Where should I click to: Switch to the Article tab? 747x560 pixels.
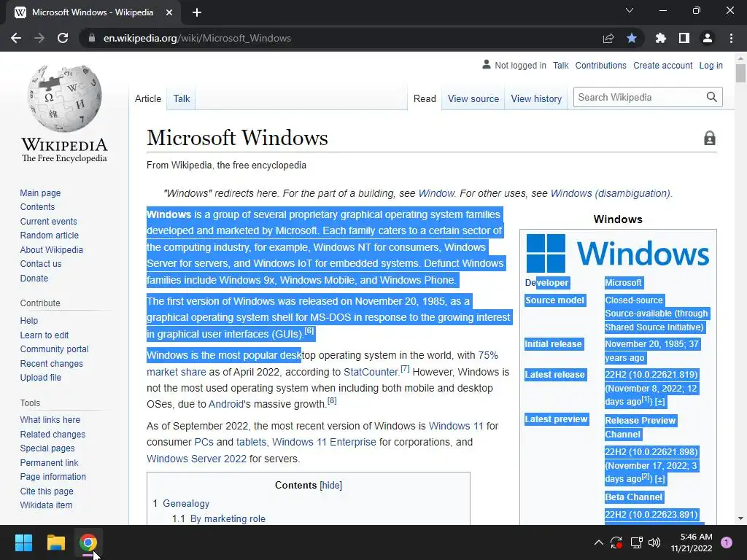pos(147,98)
